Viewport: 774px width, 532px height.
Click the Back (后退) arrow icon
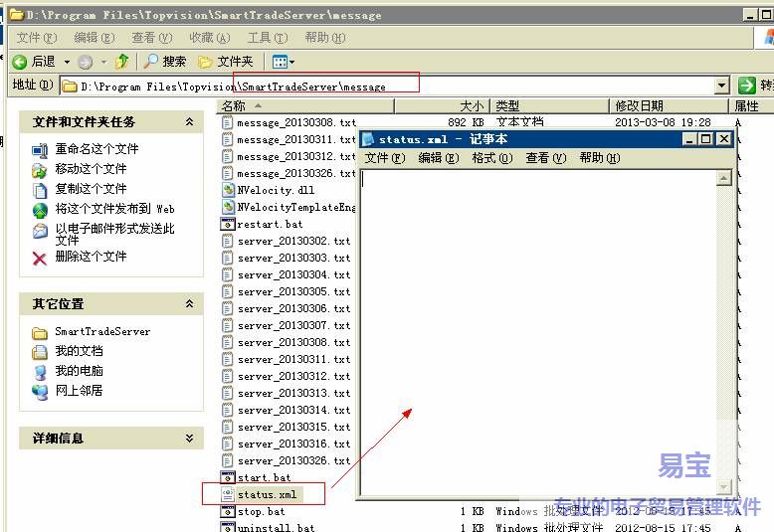[x=20, y=62]
